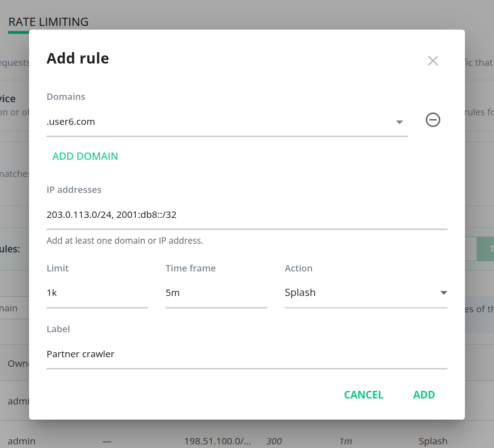Click the 1m time frame in background row
Image resolution: width=494 pixels, height=448 pixels.
(x=346, y=441)
